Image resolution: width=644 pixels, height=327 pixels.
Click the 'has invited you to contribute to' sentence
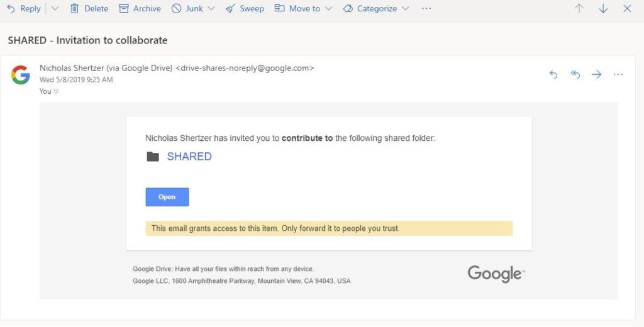(x=290, y=138)
